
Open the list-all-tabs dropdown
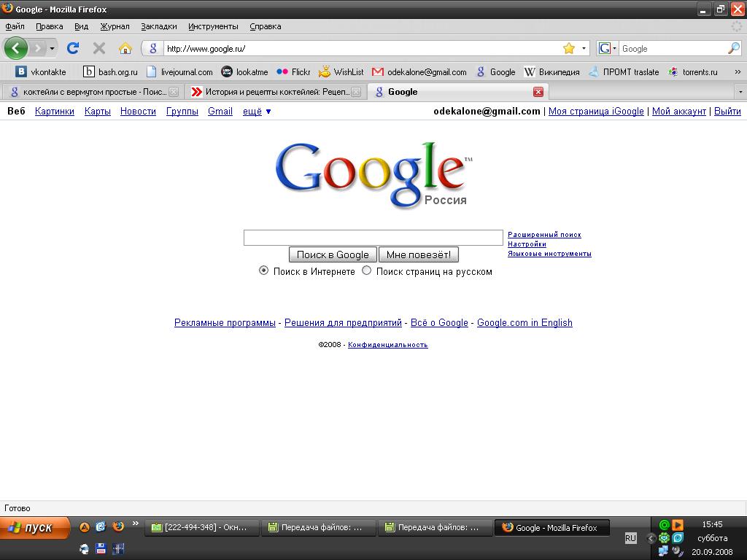coord(740,92)
